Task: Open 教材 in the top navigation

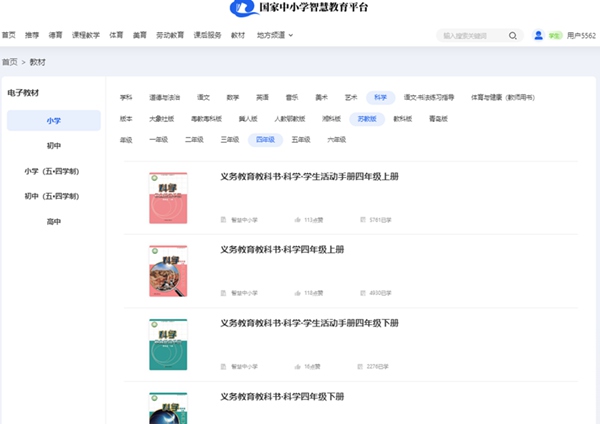Action: click(x=238, y=35)
